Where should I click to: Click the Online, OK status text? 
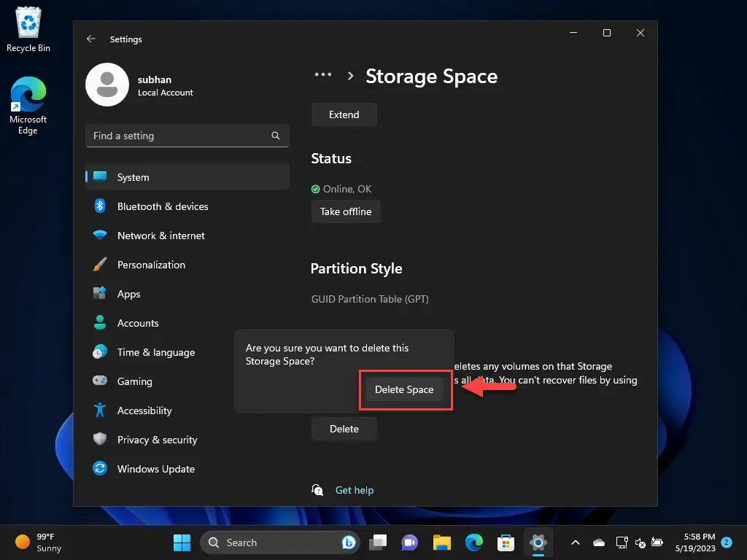tap(347, 189)
